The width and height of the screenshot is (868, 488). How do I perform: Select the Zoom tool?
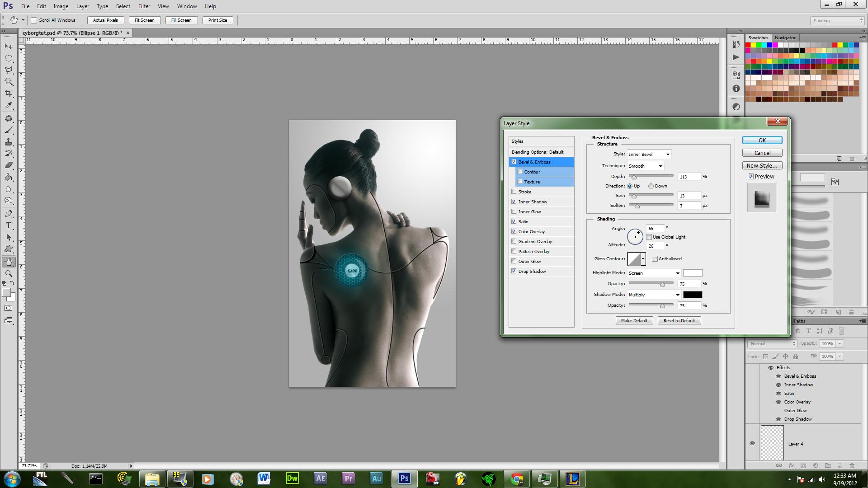9,274
